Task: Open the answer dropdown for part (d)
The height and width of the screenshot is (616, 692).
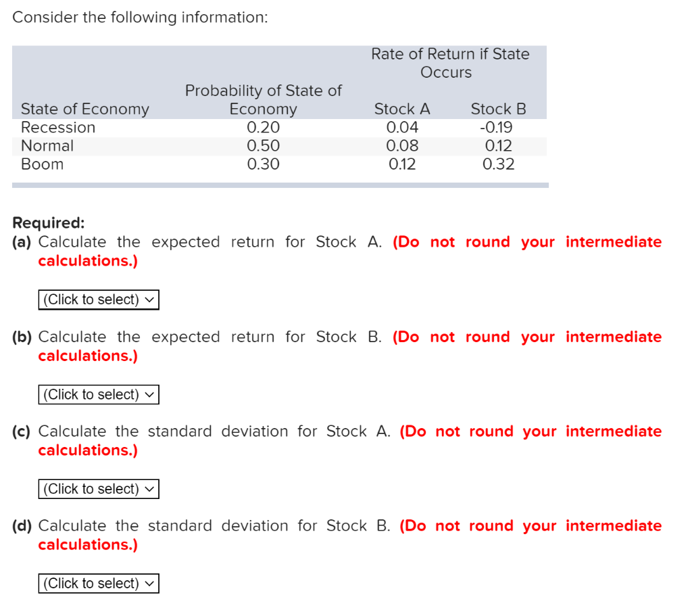Action: pos(98,583)
